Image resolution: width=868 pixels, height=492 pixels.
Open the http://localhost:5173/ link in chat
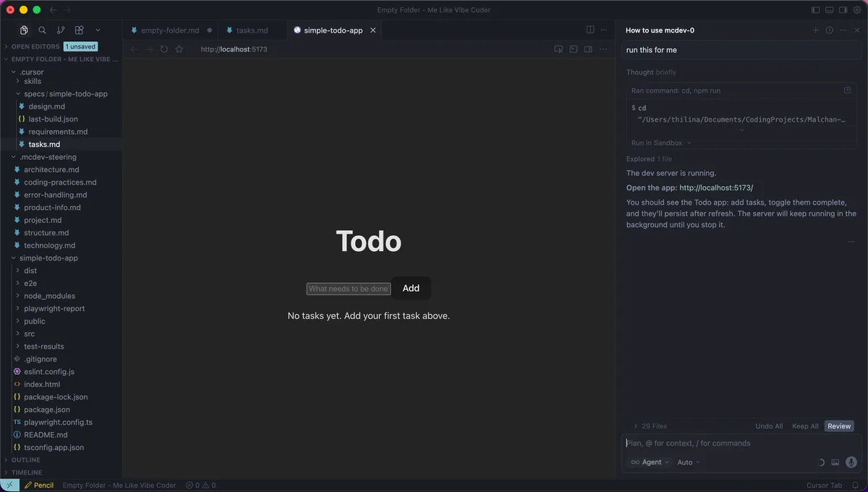point(716,187)
